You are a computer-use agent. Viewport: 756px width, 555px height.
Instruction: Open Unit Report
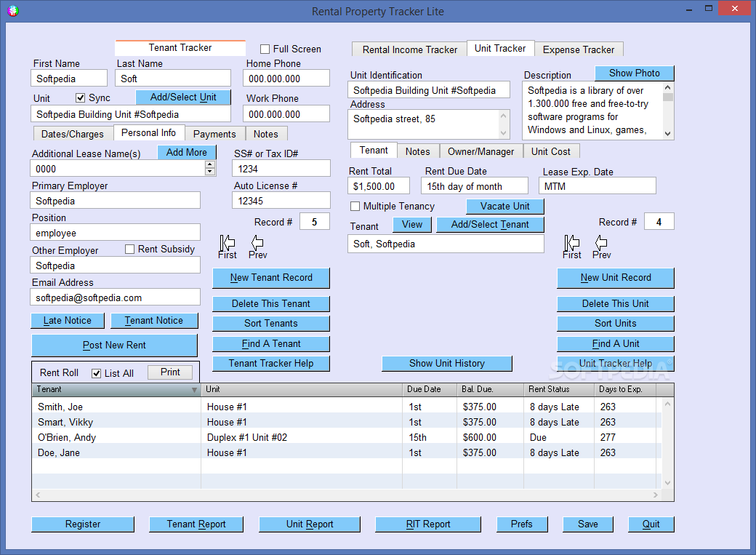tap(310, 524)
